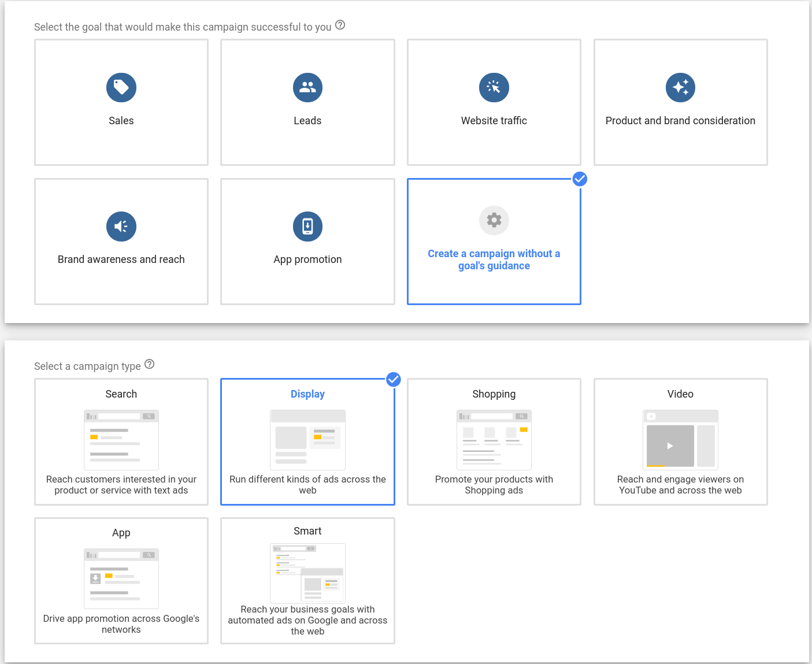Open the campaign goal help tooltip
The height and width of the screenshot is (664, 812).
[x=340, y=25]
